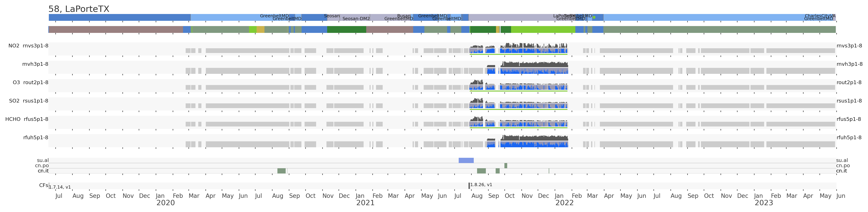Click the cn.it green block near August 2020
Viewport: 868px width, 212px height.
tap(281, 171)
